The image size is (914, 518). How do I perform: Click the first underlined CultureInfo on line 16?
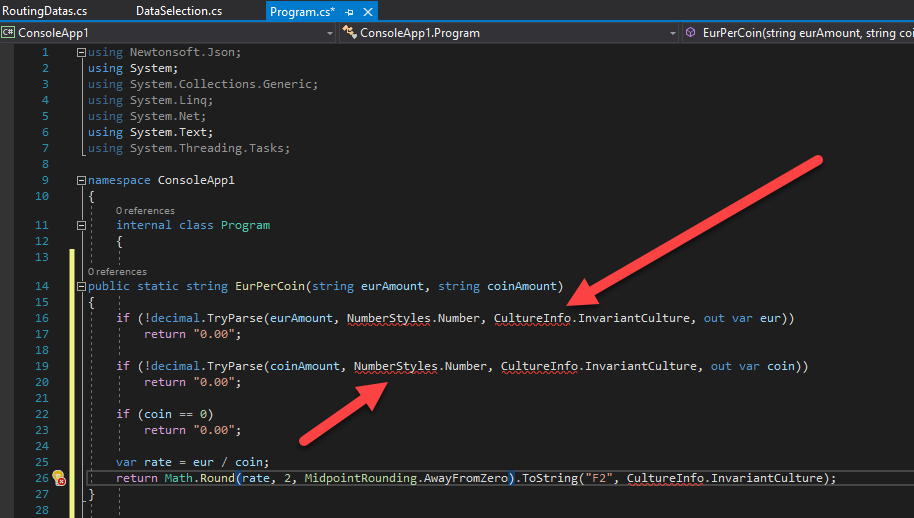click(x=533, y=318)
